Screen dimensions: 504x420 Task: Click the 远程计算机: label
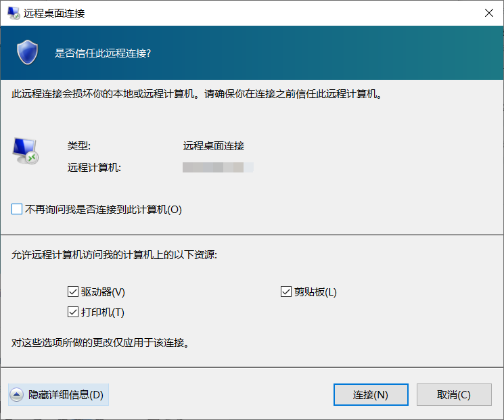pos(94,168)
